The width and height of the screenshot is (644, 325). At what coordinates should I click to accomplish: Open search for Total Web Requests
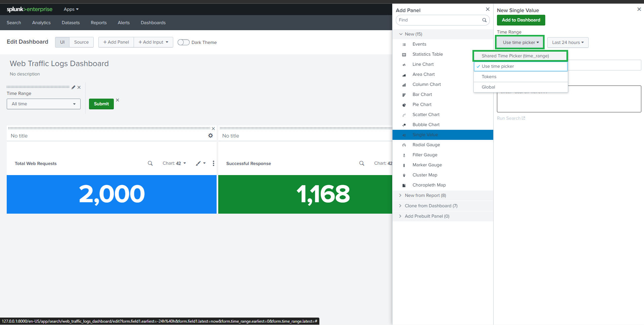150,163
